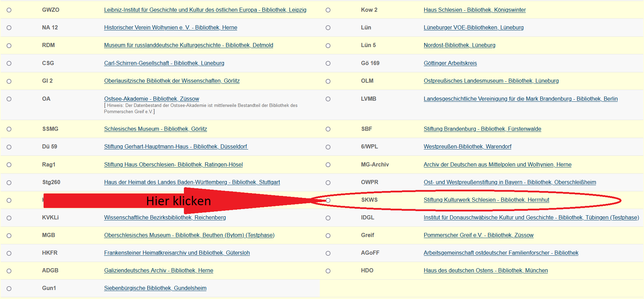Open Landesgeschichtliche Vereinigung Mark Brandenburg link

click(521, 99)
